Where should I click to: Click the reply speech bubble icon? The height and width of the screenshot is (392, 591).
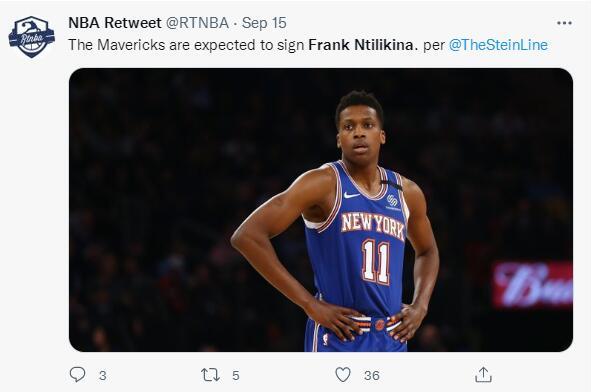pos(78,375)
